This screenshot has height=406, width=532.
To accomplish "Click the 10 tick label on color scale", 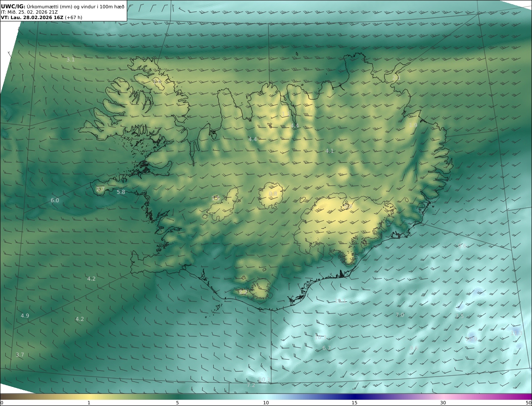I will (x=266, y=403).
